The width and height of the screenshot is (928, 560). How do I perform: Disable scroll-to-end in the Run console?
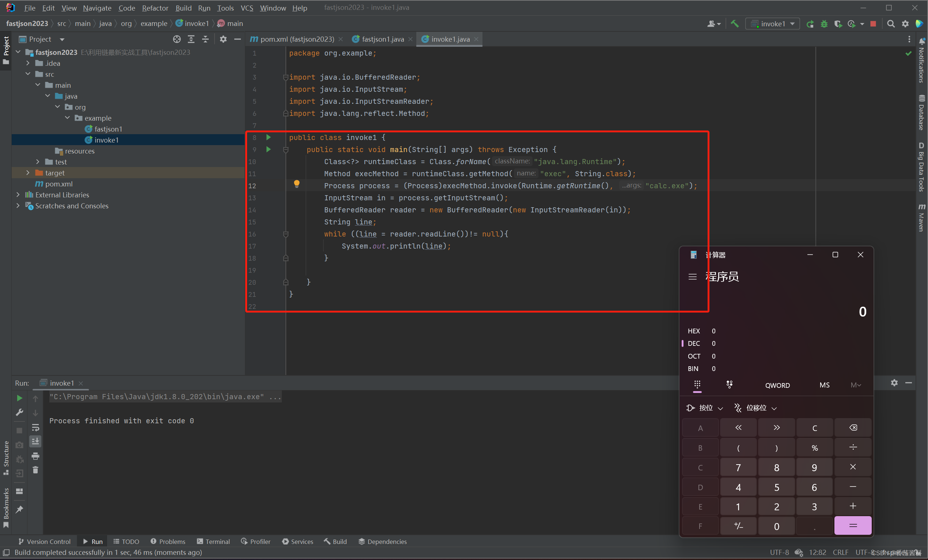(x=35, y=441)
